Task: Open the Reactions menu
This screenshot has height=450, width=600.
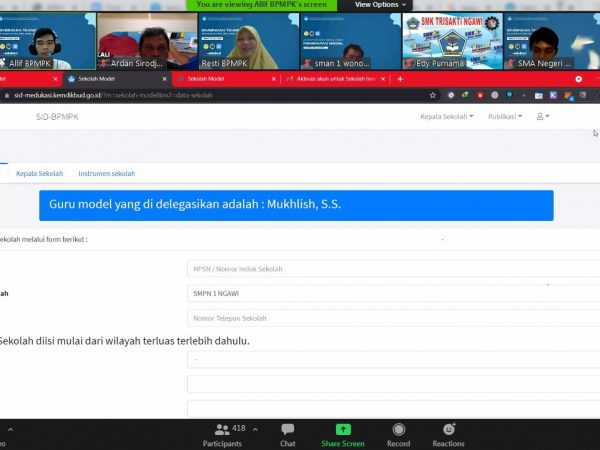Action: coord(448,435)
